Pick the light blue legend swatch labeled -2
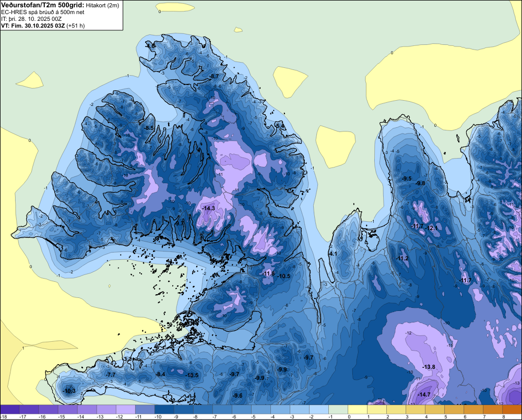Image resolution: width=522 pixels, height=420 pixels. tap(318, 410)
